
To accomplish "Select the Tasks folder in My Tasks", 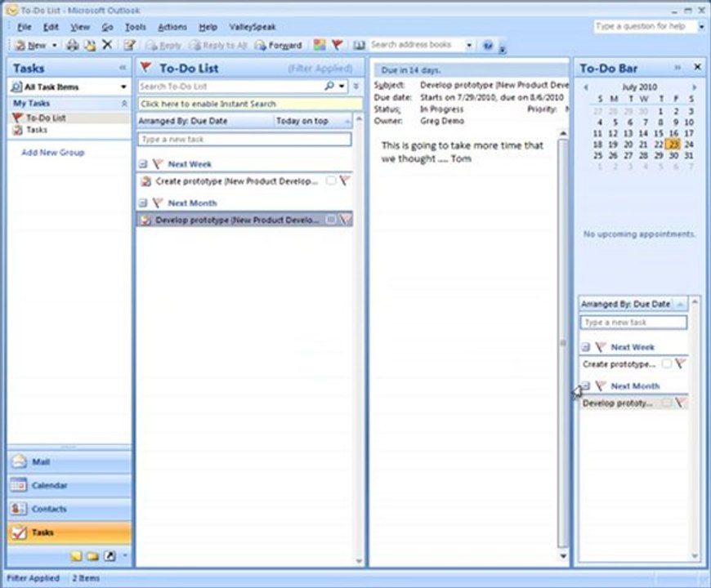I will point(36,130).
